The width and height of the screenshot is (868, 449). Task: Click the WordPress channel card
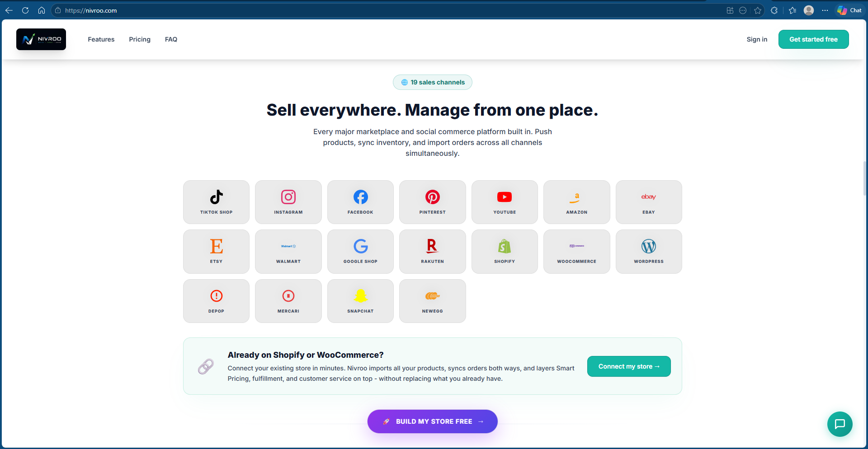(649, 252)
